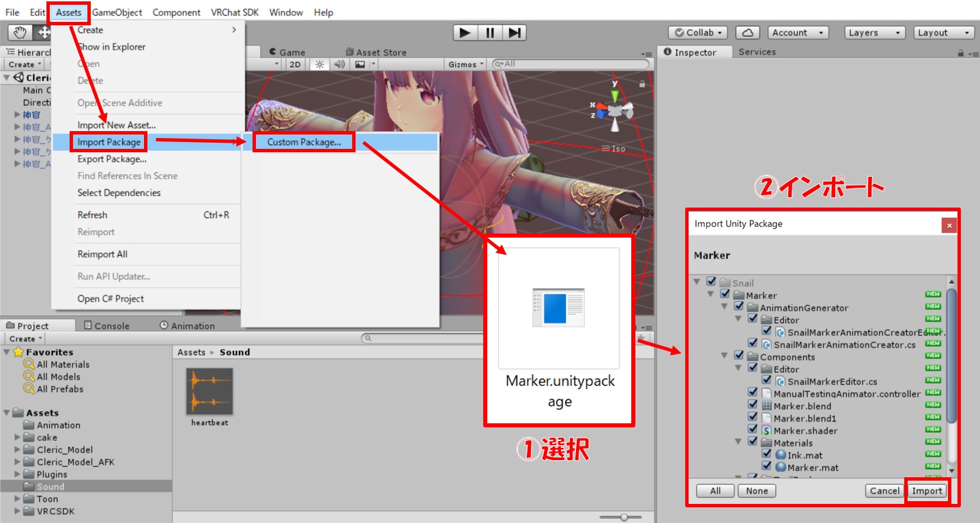
Task: Uncheck the Marker.shader checkbox
Action: (x=753, y=430)
